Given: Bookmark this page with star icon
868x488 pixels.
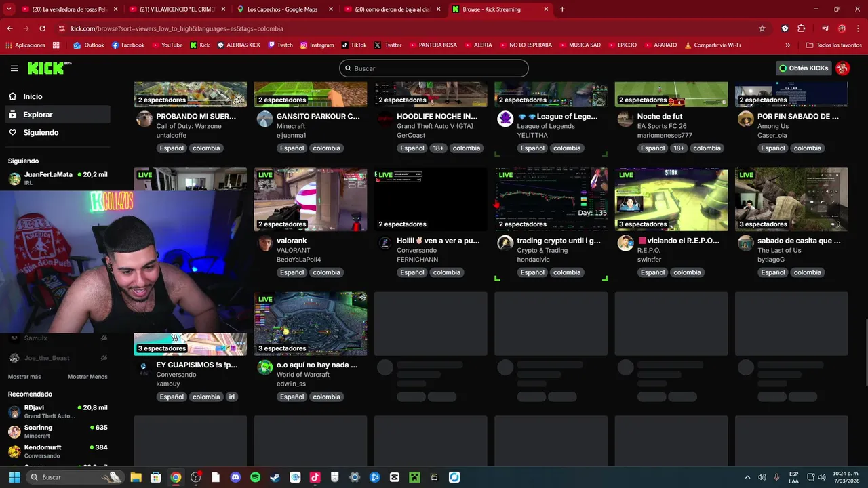Looking at the screenshot, I should (762, 28).
